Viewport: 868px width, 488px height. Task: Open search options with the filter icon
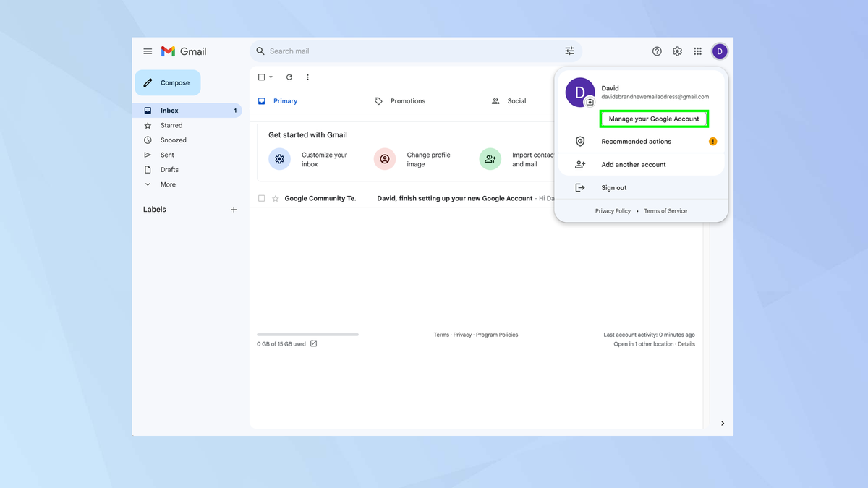[x=569, y=51]
